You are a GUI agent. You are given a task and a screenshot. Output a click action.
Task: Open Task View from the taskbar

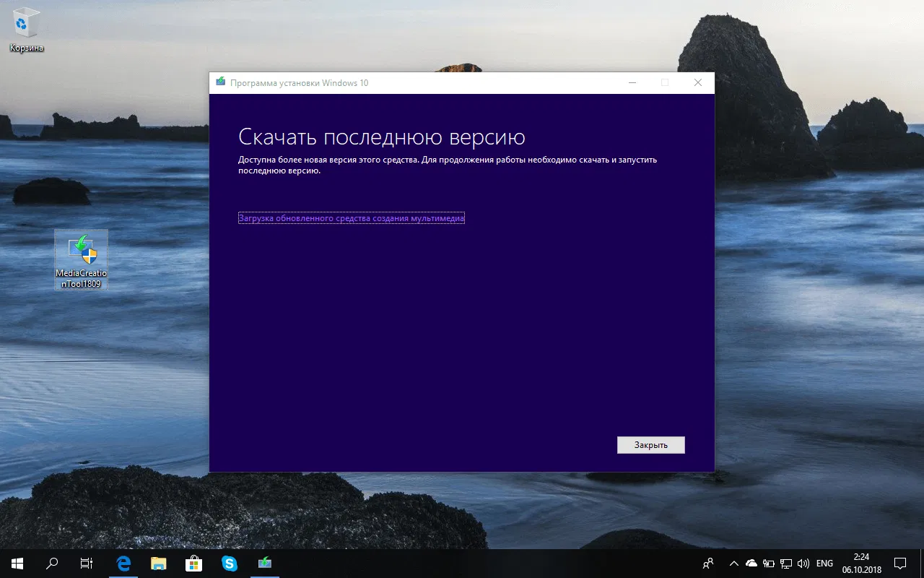pyautogui.click(x=87, y=563)
